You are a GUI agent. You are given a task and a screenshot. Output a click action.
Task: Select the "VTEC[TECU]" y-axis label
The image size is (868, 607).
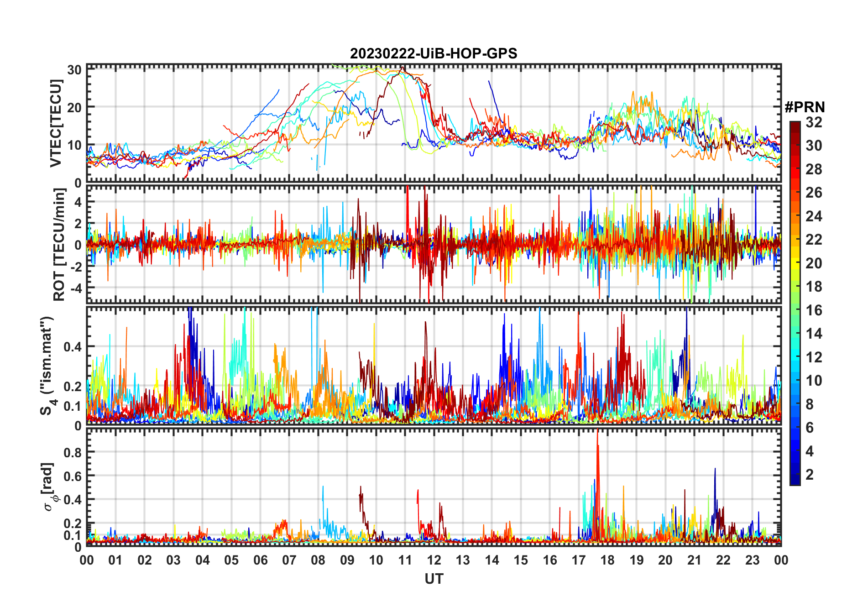(x=56, y=123)
